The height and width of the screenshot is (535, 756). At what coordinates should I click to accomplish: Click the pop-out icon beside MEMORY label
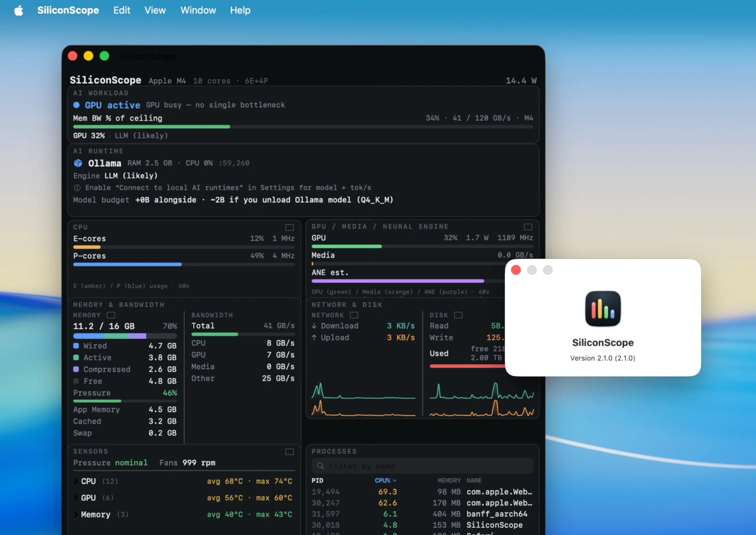pos(110,316)
